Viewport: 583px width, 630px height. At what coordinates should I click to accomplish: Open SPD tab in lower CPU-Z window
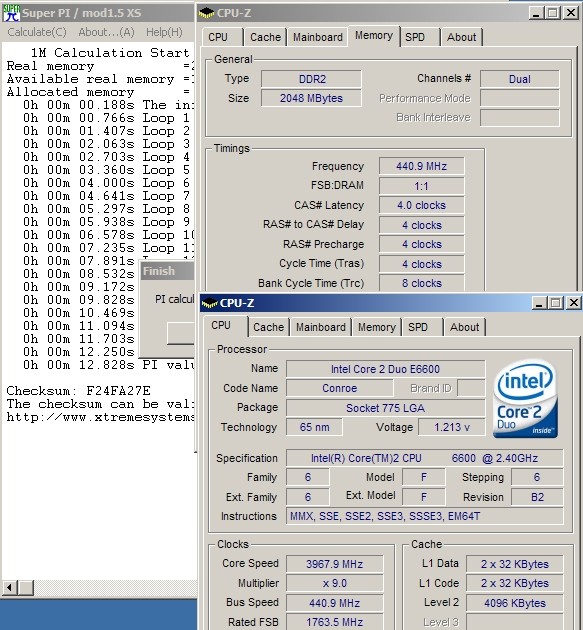[418, 327]
